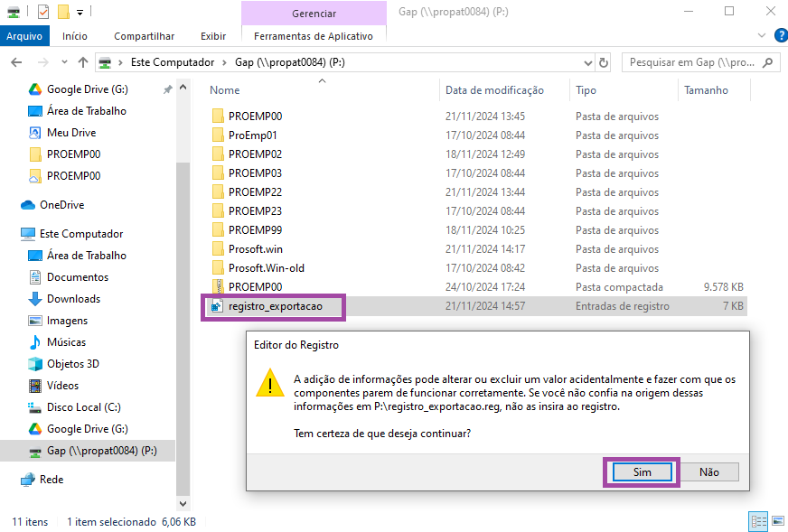Click navigation pane scroll down arrow
Screen dimensions: 788x532
183,503
